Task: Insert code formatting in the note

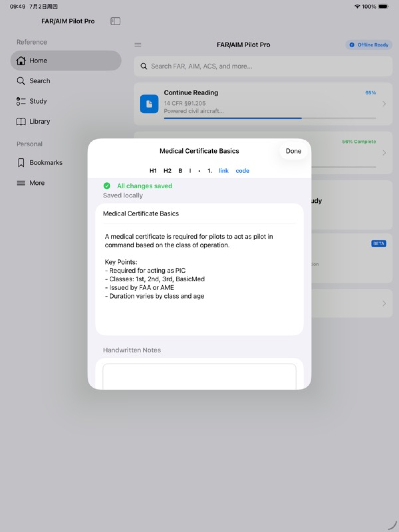Action: pyautogui.click(x=242, y=171)
